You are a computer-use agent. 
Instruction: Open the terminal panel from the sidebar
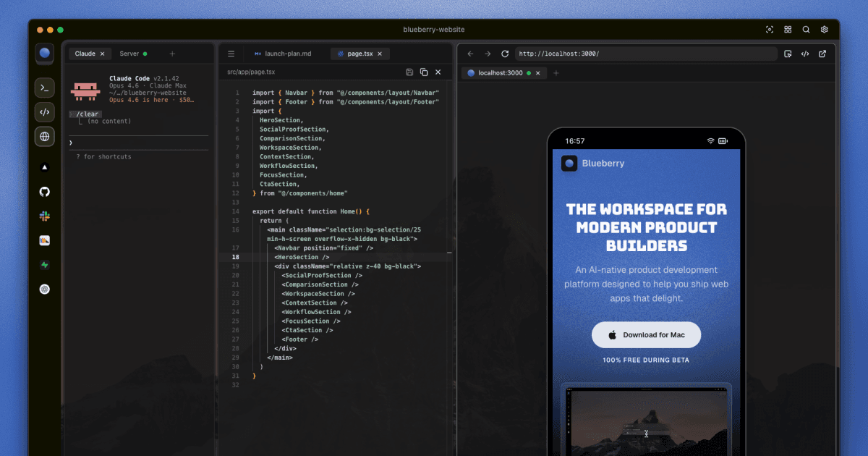coord(45,88)
